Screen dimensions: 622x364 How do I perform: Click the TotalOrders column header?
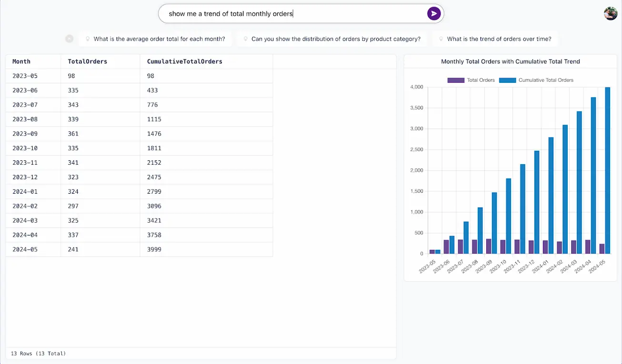87,61
